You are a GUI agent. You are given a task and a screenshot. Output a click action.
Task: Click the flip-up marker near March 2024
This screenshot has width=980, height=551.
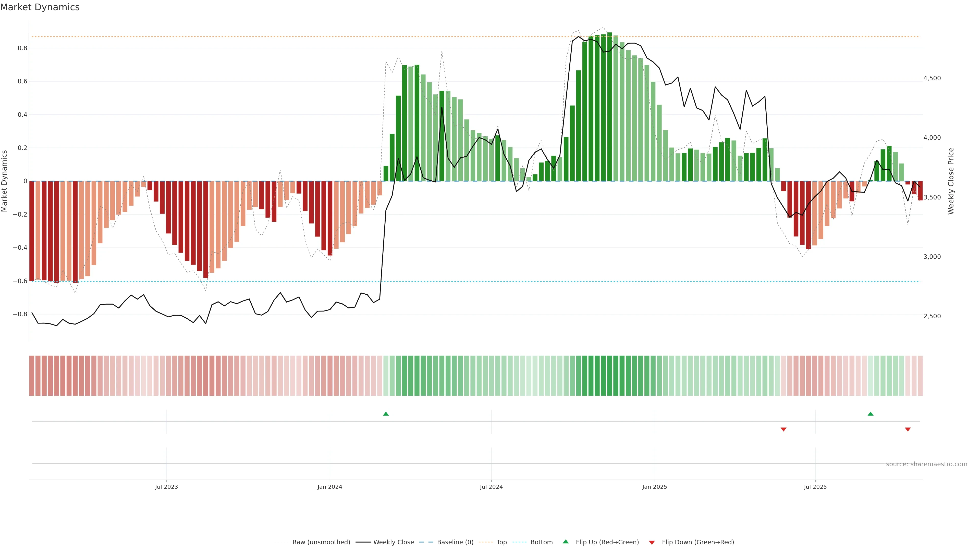[386, 414]
